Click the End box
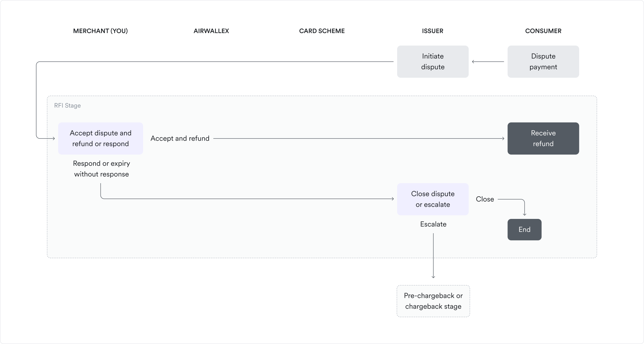The image size is (644, 344). click(524, 230)
